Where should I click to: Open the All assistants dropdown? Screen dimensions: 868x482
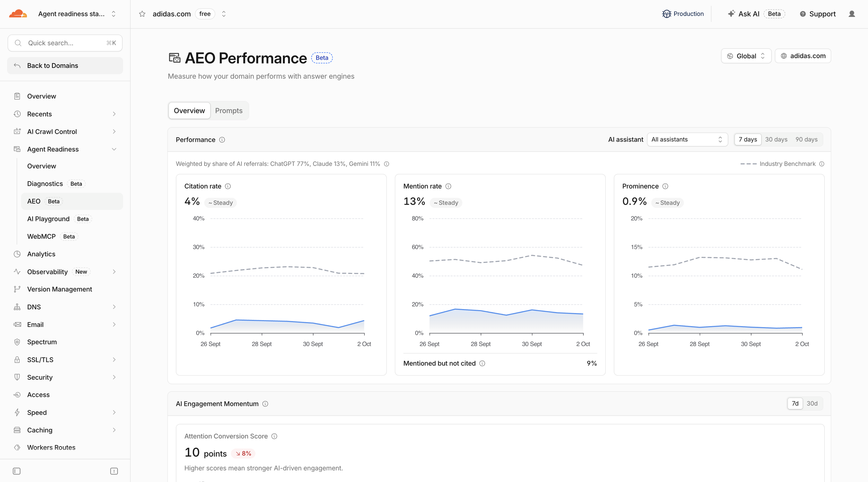(687, 139)
